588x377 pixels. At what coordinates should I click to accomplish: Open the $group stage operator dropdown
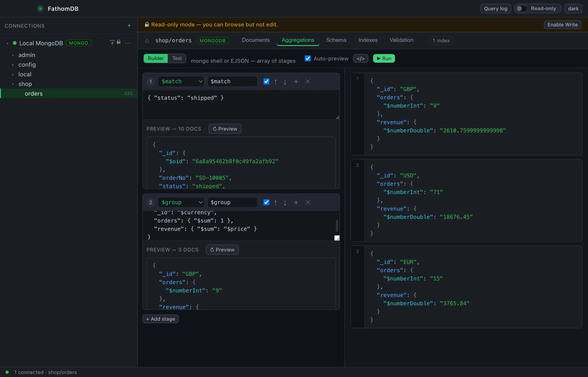(181, 202)
